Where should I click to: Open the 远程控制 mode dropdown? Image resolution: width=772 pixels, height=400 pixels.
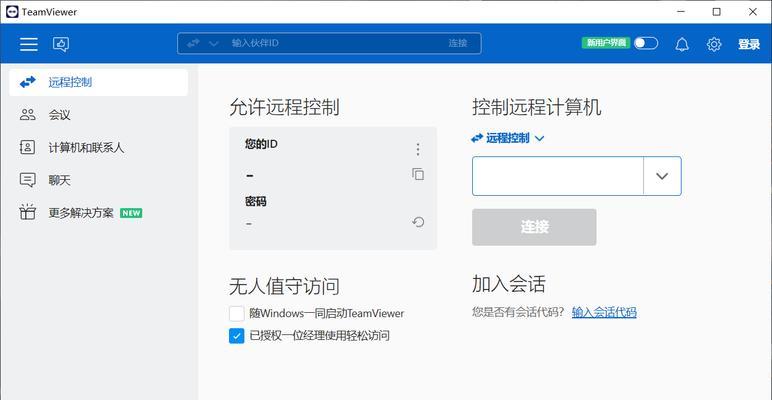(x=508, y=138)
